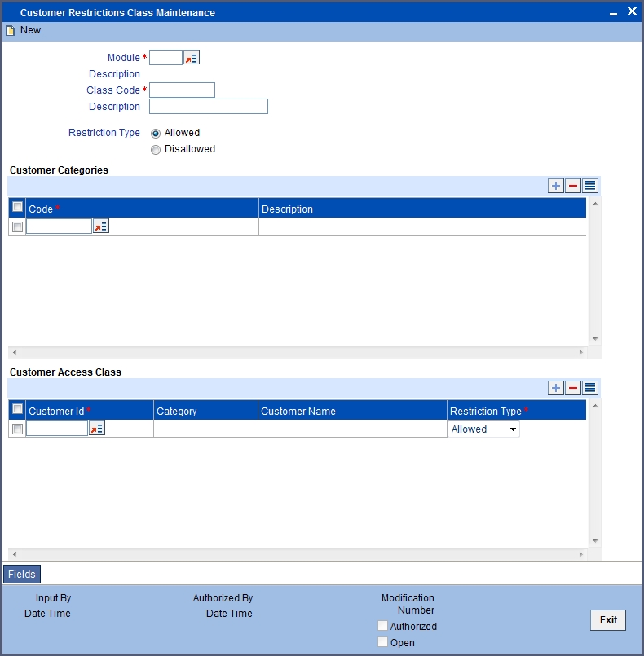
Task: Focus the Customer Id input field
Action: coord(57,429)
